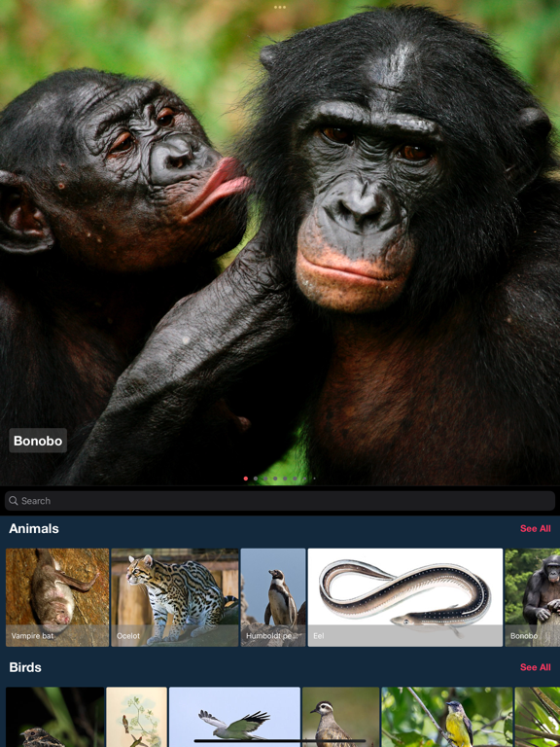This screenshot has width=560, height=747.
Task: Open the Bonobo card in the Animals row
Action: 533,597
